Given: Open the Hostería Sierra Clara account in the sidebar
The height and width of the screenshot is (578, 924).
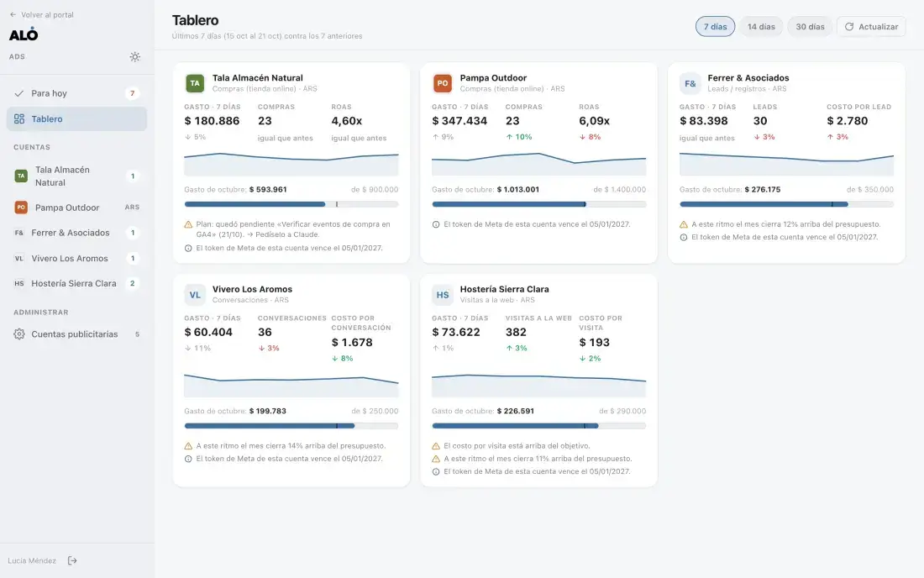Looking at the screenshot, I should (76, 283).
